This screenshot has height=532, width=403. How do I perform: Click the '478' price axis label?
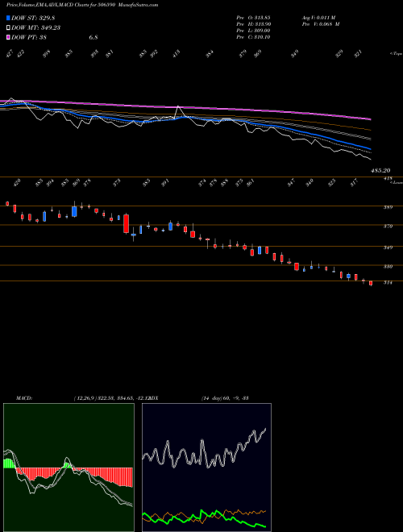click(388, 178)
